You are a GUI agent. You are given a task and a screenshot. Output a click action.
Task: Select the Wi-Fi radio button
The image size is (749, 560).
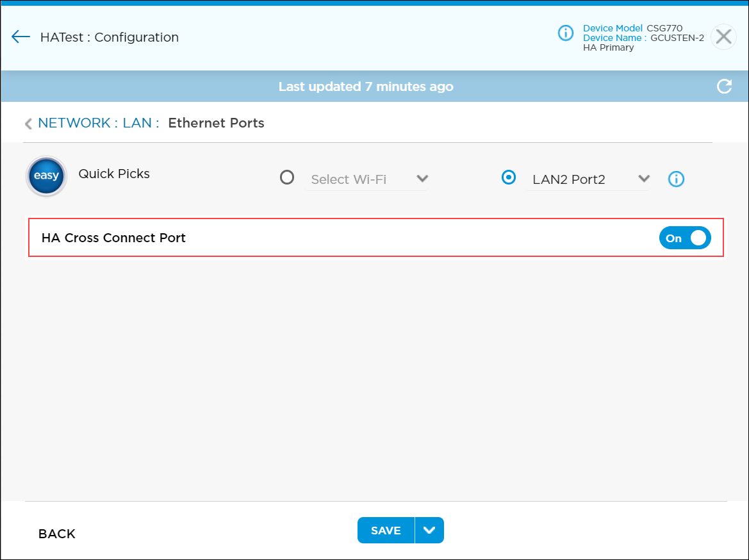287,177
